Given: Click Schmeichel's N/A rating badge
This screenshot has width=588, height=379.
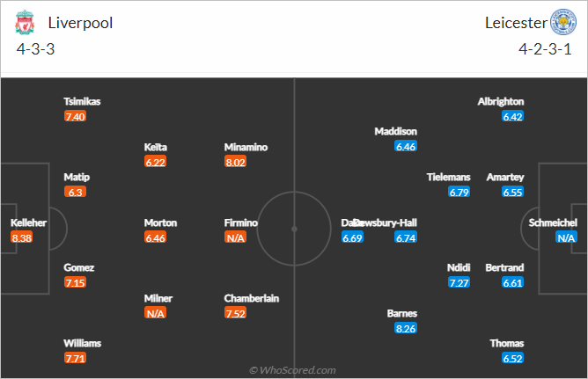Looking at the screenshot, I should (x=566, y=237).
